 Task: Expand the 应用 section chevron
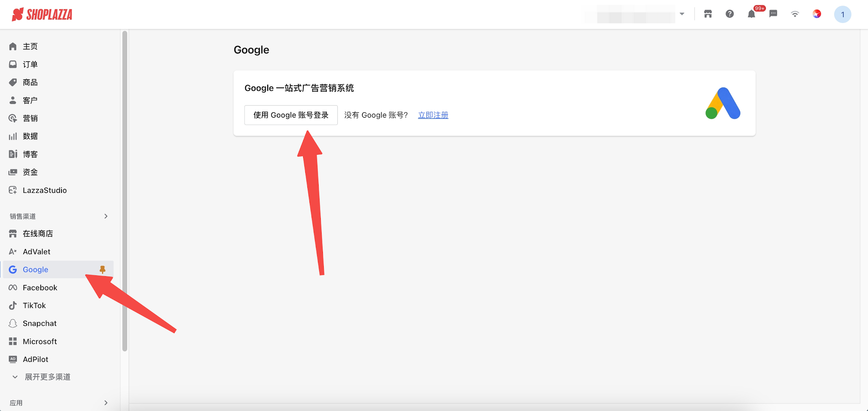coord(106,403)
